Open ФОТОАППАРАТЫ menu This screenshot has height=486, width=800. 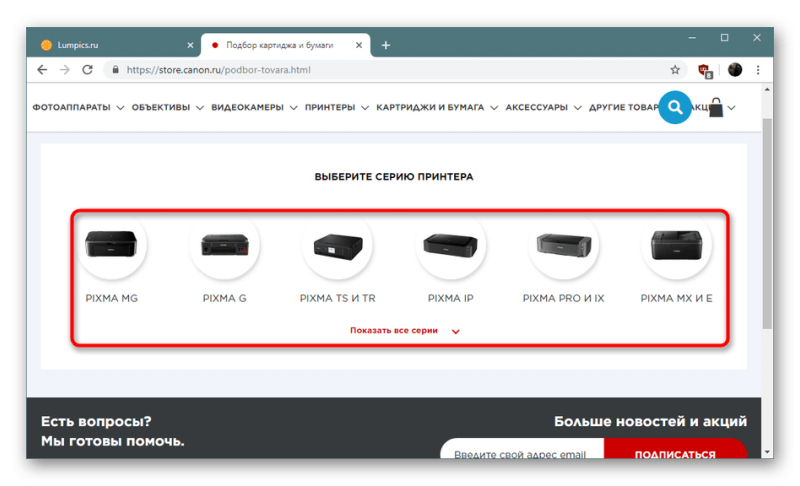[71, 108]
